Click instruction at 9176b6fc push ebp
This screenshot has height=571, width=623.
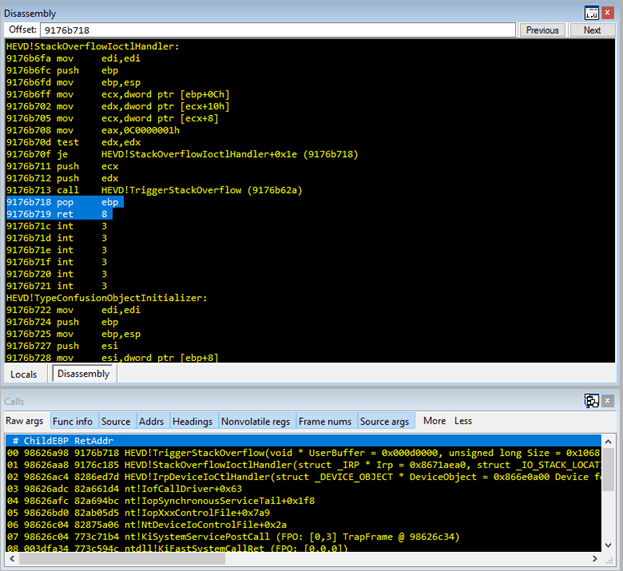62,70
